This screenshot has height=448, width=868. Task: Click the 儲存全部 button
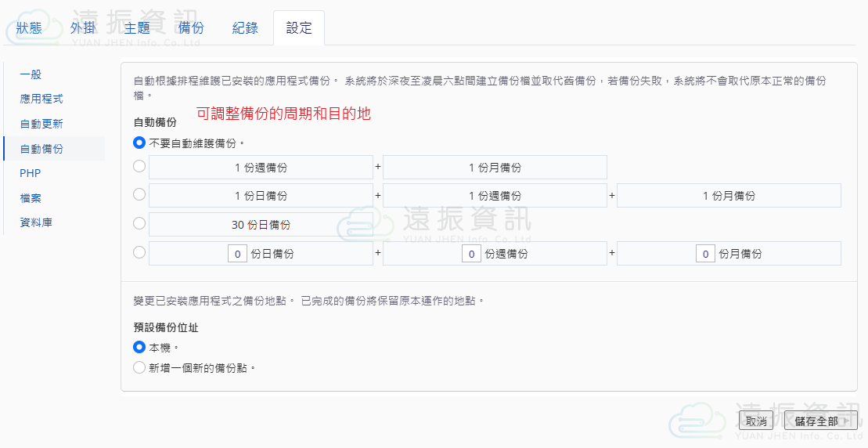[x=820, y=421]
